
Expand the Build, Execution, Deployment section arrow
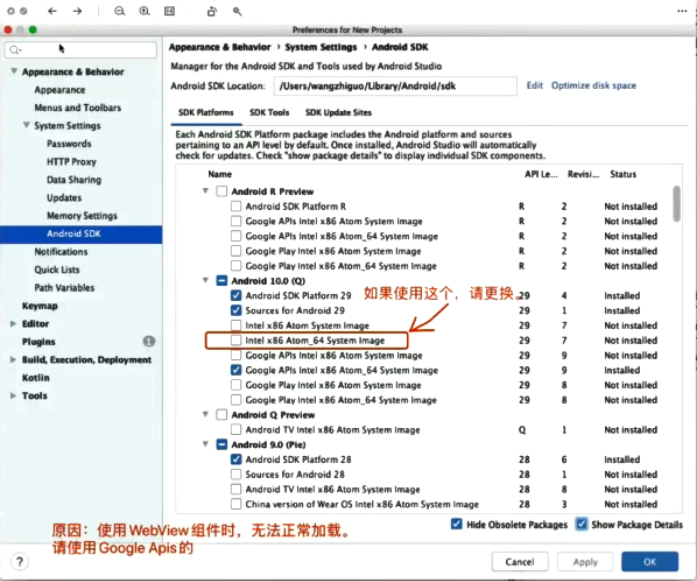[13, 360]
